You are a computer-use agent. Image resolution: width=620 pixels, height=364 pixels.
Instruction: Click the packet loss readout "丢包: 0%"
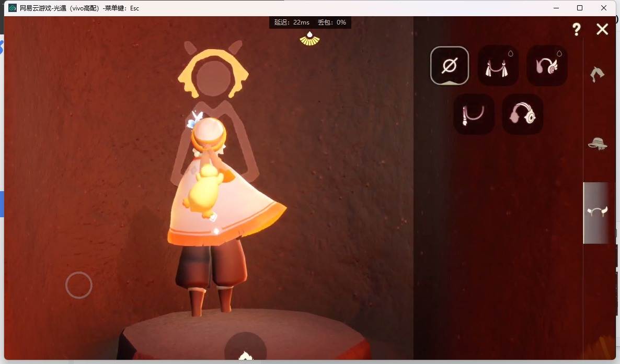pyautogui.click(x=332, y=22)
